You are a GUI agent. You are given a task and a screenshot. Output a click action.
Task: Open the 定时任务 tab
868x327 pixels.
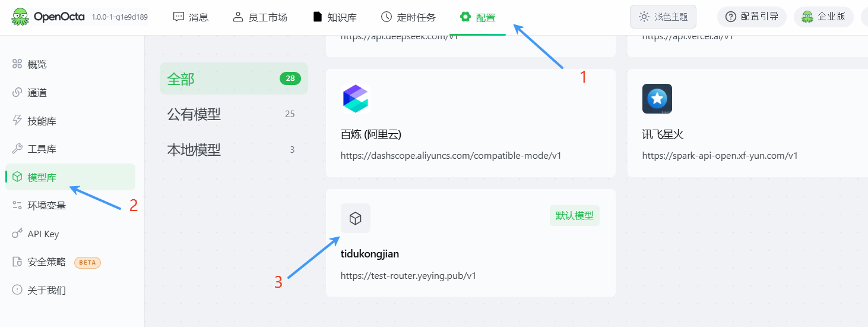point(408,17)
